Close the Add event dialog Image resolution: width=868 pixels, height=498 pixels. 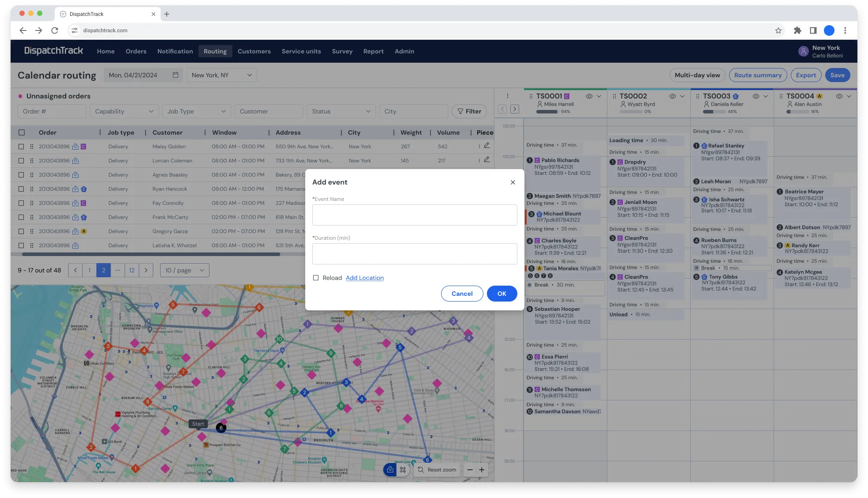click(x=513, y=182)
